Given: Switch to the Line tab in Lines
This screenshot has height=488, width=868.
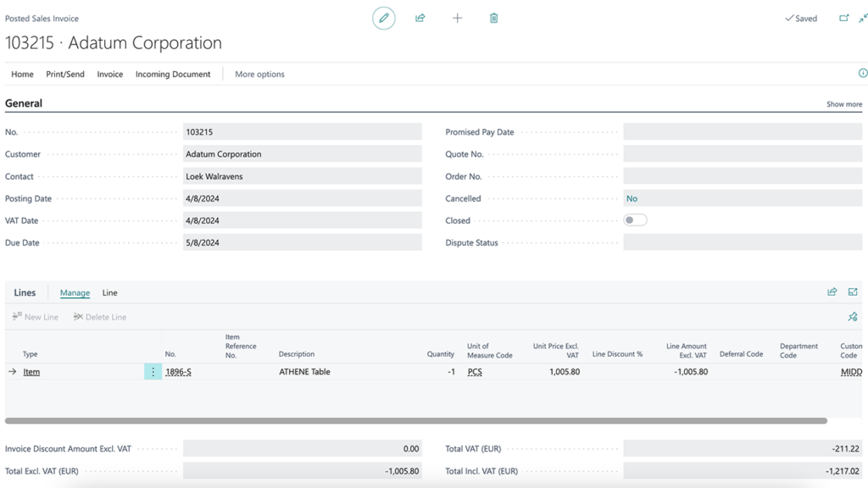Looking at the screenshot, I should click(x=109, y=292).
